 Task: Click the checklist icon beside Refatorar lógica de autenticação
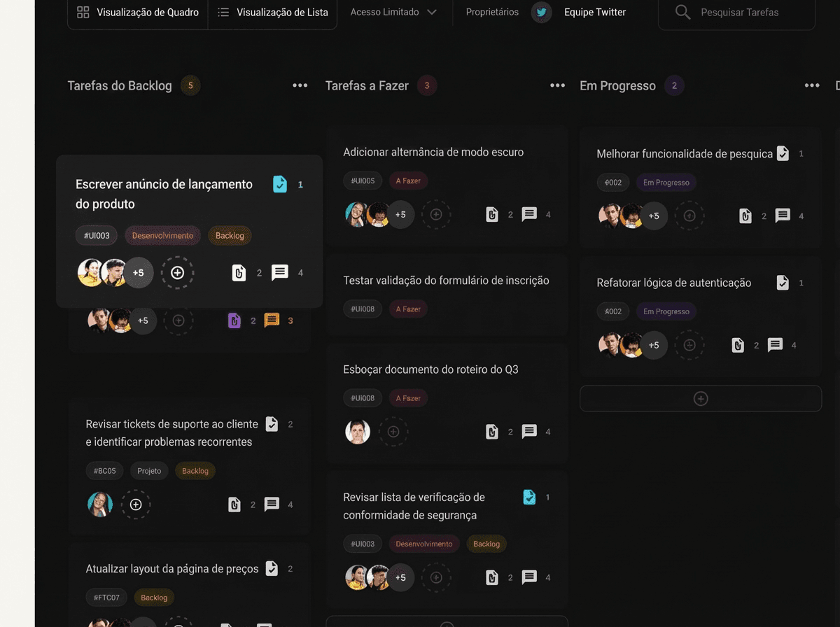[782, 283]
